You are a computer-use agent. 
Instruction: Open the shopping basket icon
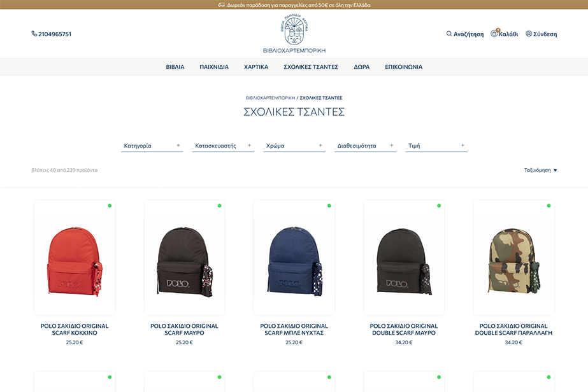(494, 34)
